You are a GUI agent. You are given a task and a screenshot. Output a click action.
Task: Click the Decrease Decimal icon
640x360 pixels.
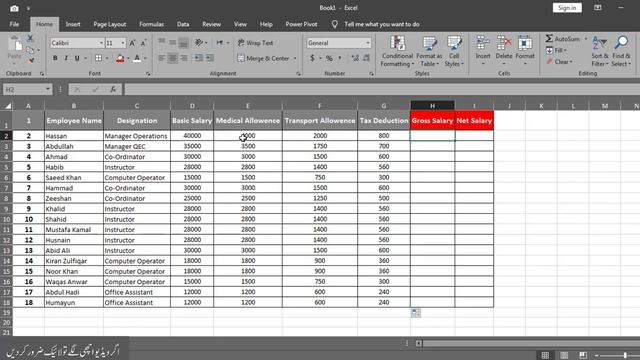point(366,58)
